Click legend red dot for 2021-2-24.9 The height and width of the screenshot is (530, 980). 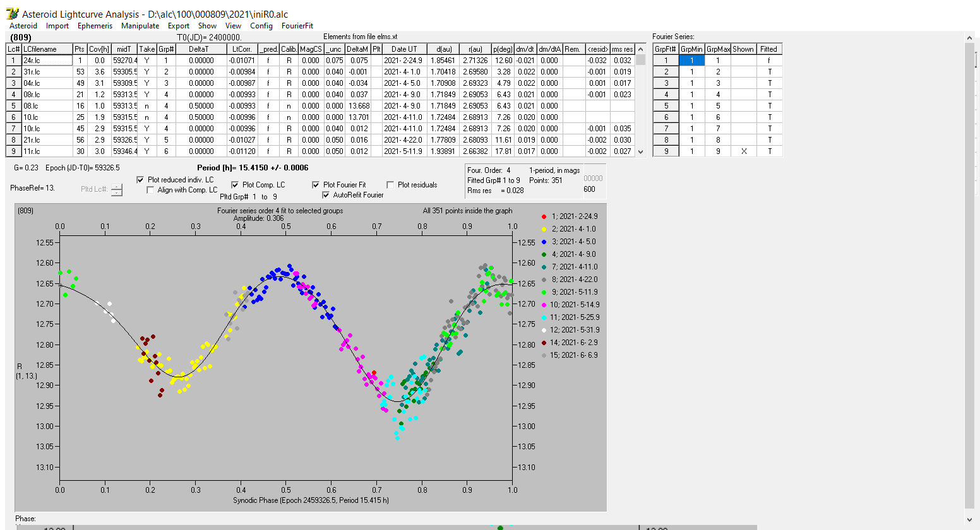click(544, 216)
